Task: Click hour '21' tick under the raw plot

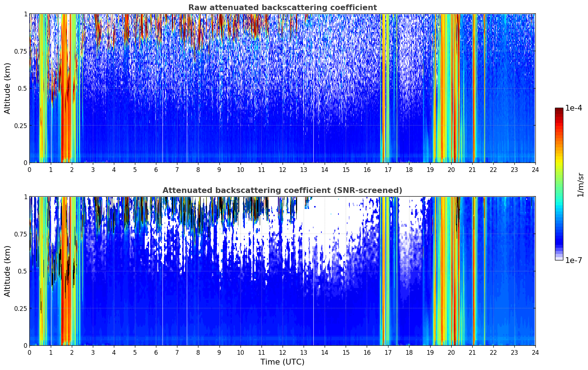Action: tap(472, 169)
